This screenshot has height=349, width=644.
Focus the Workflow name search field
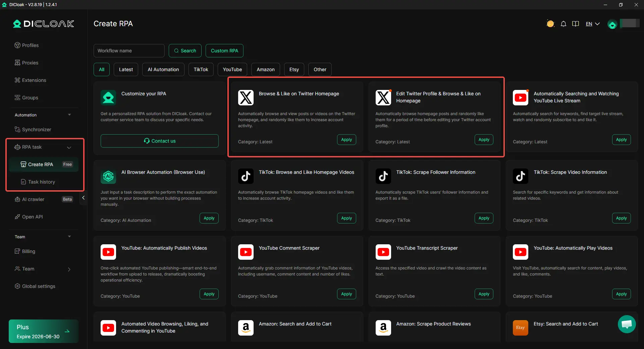(129, 51)
